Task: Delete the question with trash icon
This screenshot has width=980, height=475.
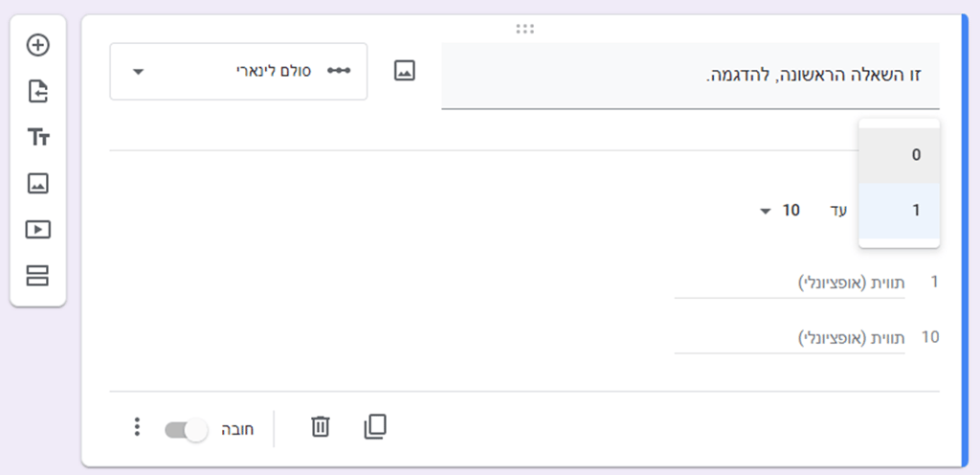Action: click(x=320, y=427)
